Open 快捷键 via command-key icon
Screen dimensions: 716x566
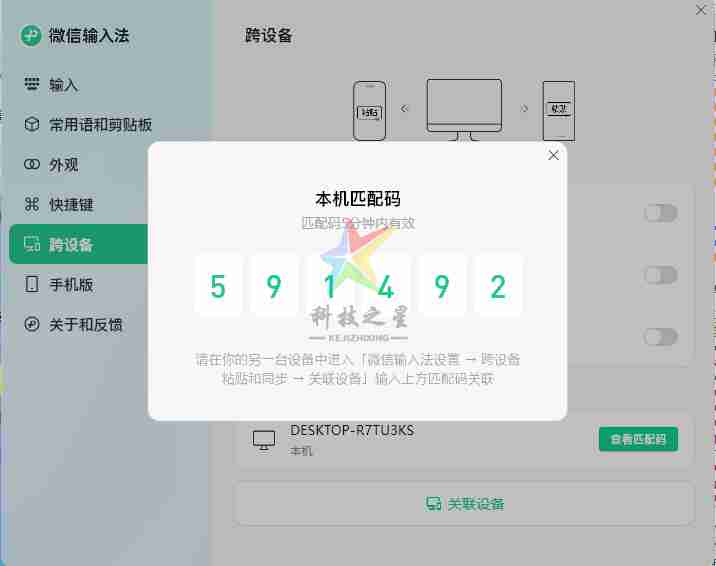pos(32,205)
